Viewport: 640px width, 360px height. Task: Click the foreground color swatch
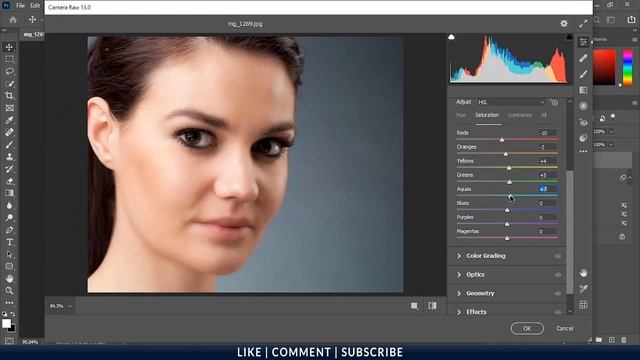coord(6,323)
